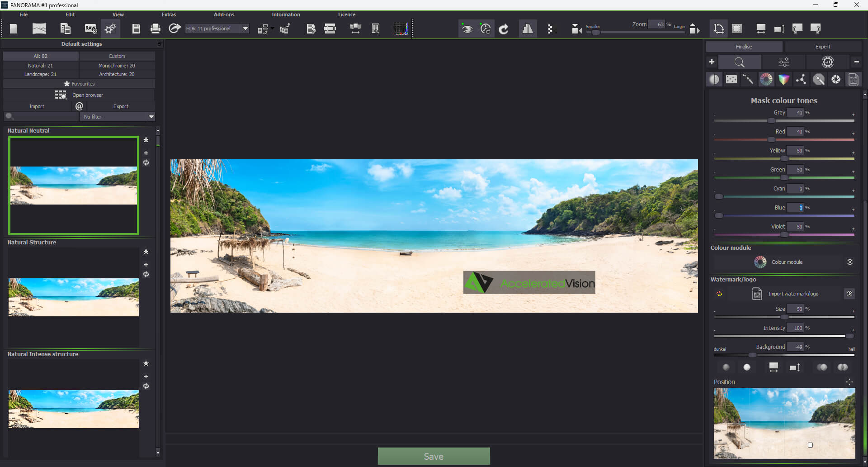Open the histogram display icon
The image size is (868, 467).
(x=401, y=29)
